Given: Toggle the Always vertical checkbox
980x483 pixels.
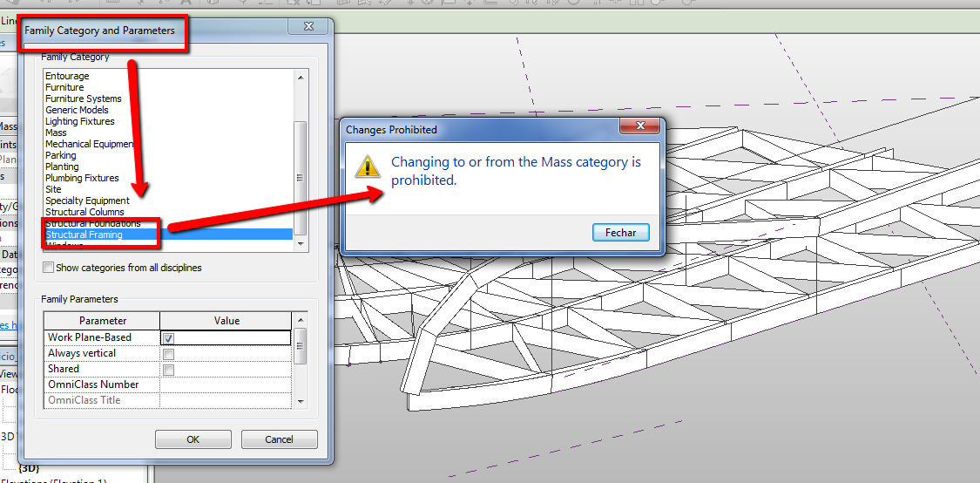Looking at the screenshot, I should 168,354.
